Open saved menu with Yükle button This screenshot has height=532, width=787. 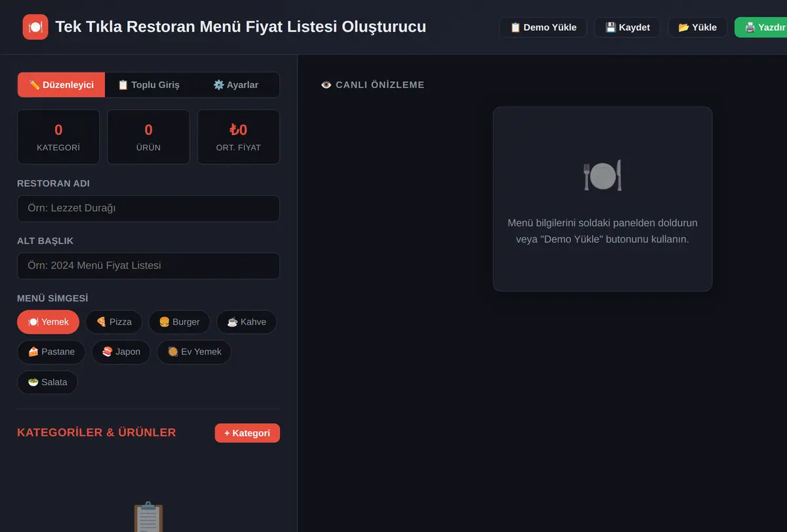pos(698,28)
